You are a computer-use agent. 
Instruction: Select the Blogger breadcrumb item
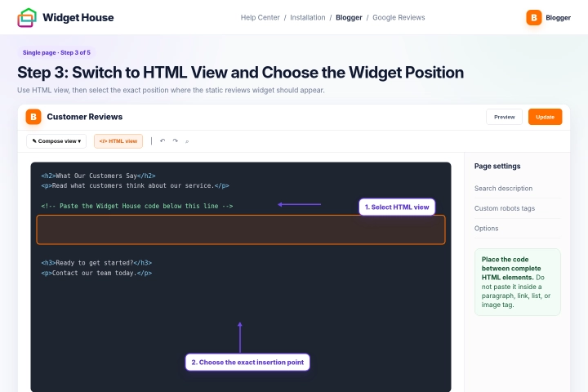tap(349, 18)
